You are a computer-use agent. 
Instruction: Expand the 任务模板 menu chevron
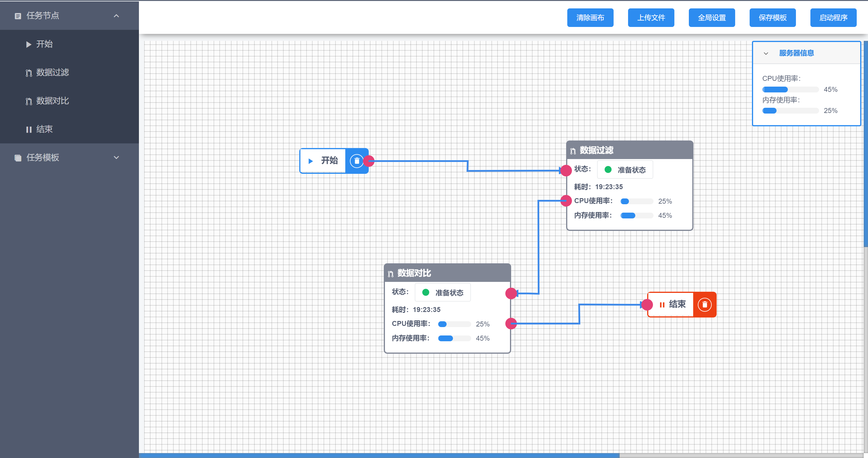click(x=116, y=158)
